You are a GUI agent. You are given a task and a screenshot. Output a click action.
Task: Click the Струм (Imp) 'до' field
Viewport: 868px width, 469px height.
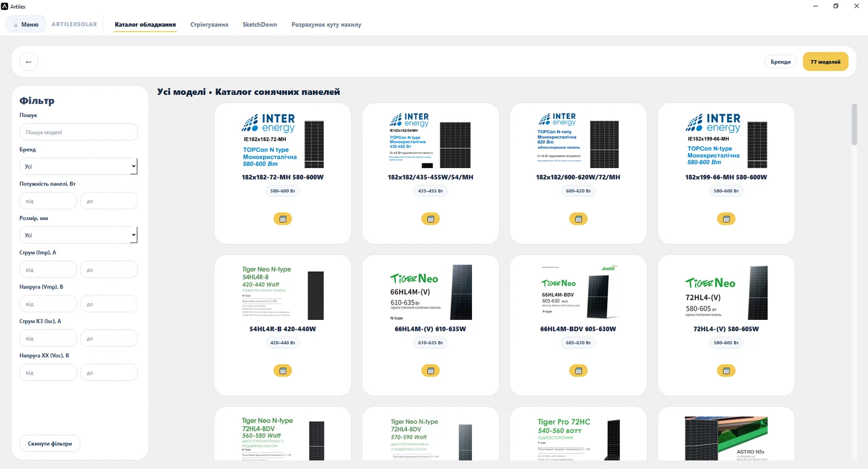(x=109, y=270)
